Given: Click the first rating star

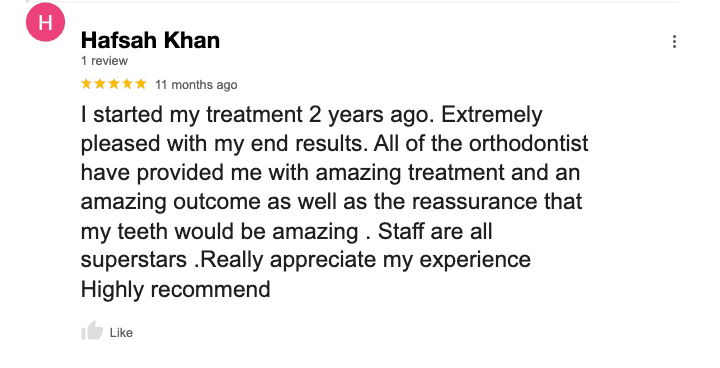Looking at the screenshot, I should 86,84.
